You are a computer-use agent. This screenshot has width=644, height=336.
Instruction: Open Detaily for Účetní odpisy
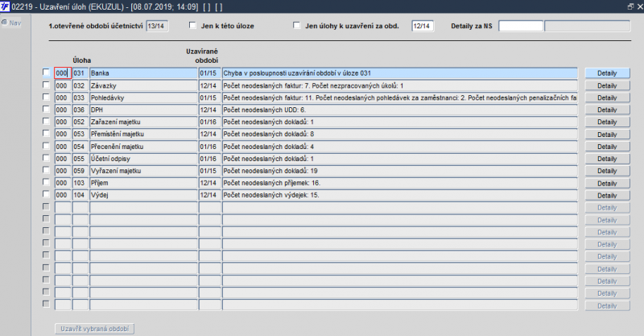coord(607,159)
